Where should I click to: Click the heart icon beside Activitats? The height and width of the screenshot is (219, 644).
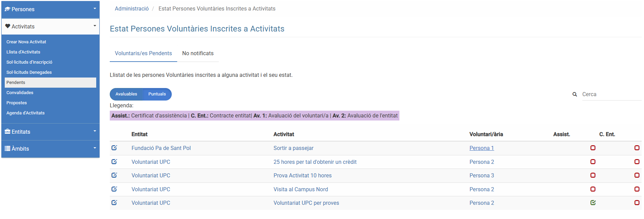point(7,26)
